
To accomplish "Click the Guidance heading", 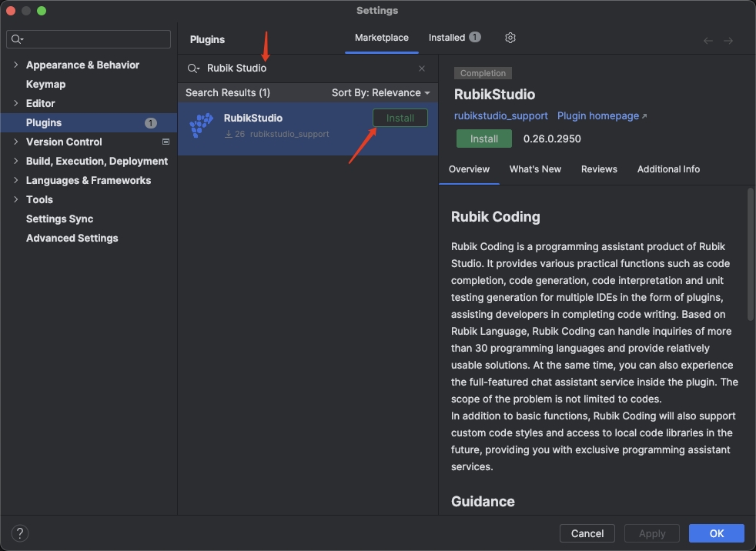I will click(x=483, y=501).
